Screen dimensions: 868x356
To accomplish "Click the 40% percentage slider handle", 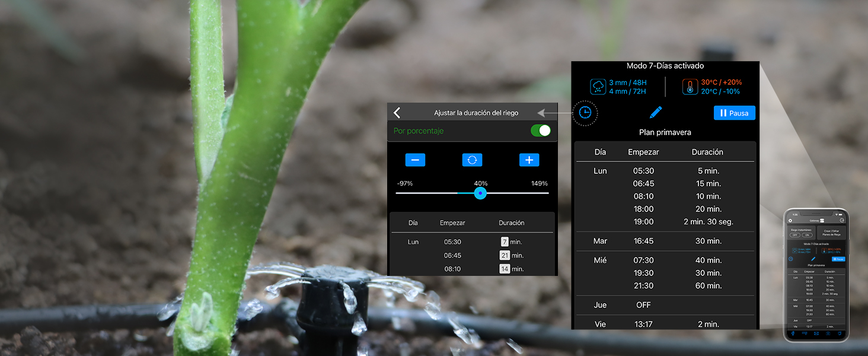I will coord(480,193).
